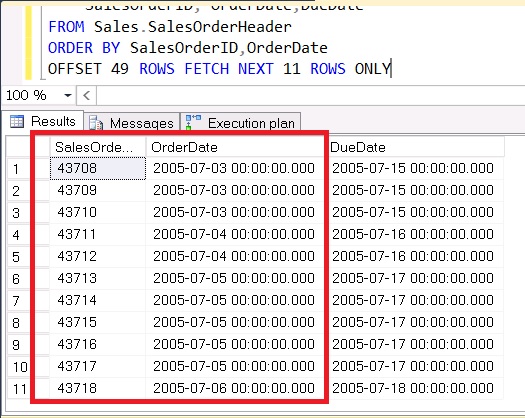Image resolution: width=525 pixels, height=418 pixels.
Task: Select cell 43713
Action: 97,278
